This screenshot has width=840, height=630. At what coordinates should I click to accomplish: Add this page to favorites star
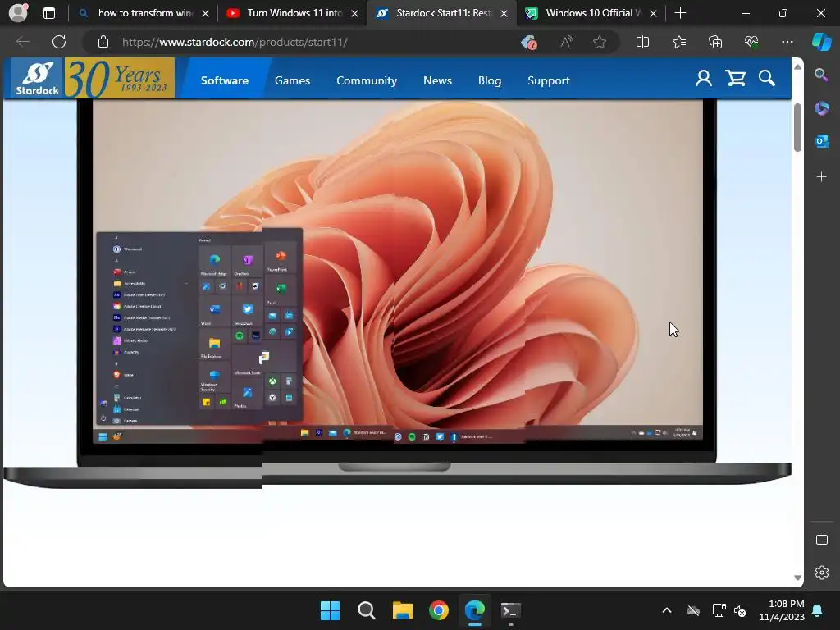point(600,42)
